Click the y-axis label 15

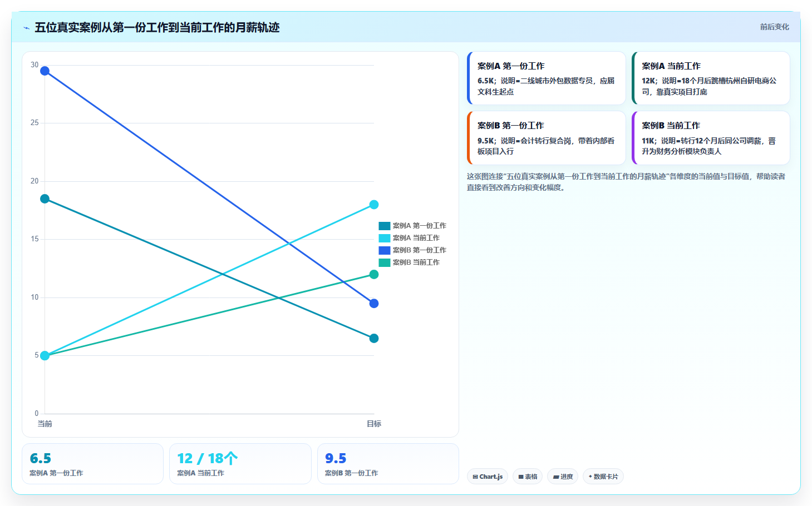(x=35, y=239)
